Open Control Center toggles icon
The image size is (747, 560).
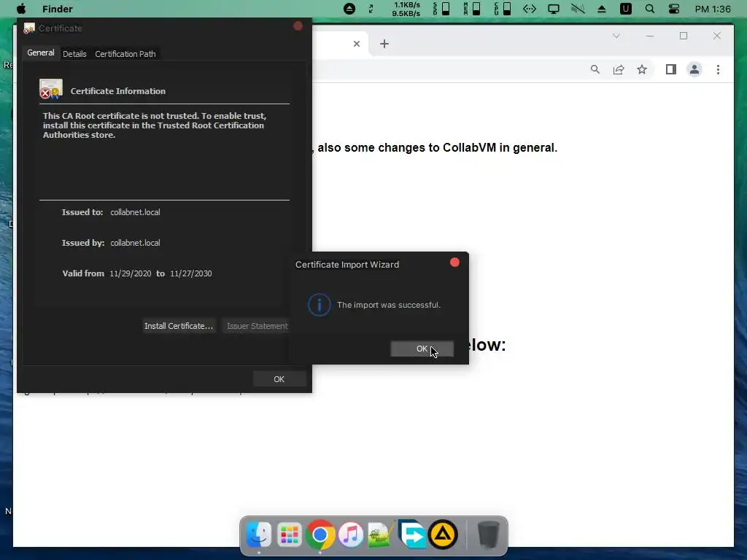point(673,9)
